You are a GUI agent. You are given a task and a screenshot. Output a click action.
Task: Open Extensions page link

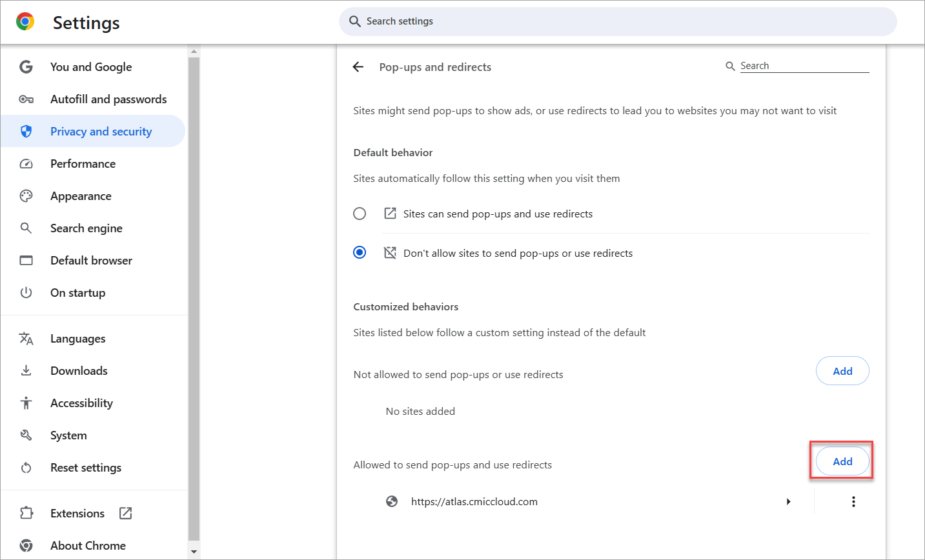pyautogui.click(x=93, y=514)
